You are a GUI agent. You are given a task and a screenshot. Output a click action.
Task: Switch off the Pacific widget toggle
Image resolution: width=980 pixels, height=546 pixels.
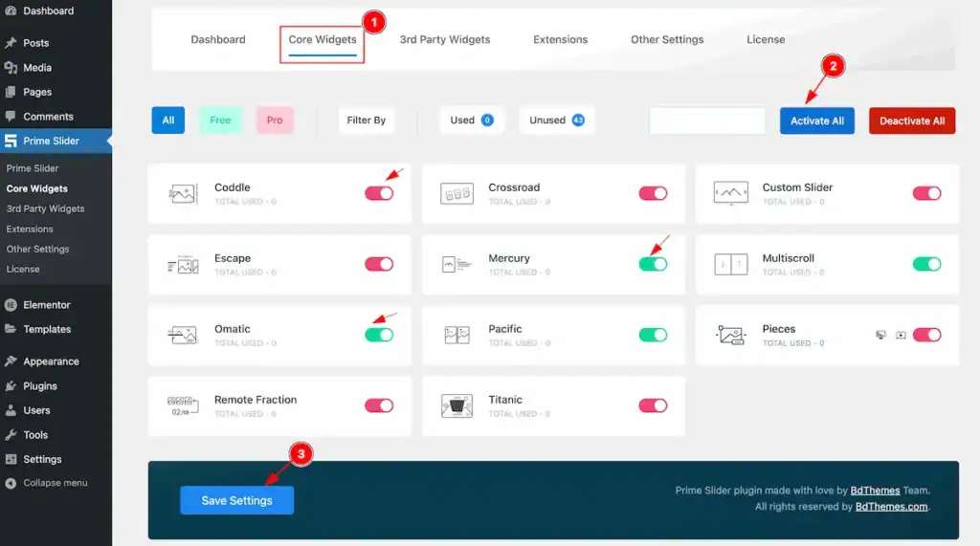[653, 335]
